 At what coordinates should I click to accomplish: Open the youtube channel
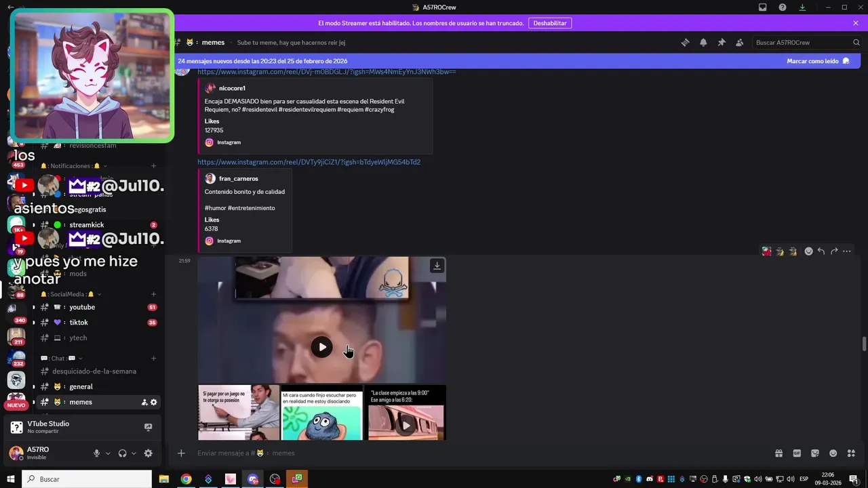coord(98,307)
